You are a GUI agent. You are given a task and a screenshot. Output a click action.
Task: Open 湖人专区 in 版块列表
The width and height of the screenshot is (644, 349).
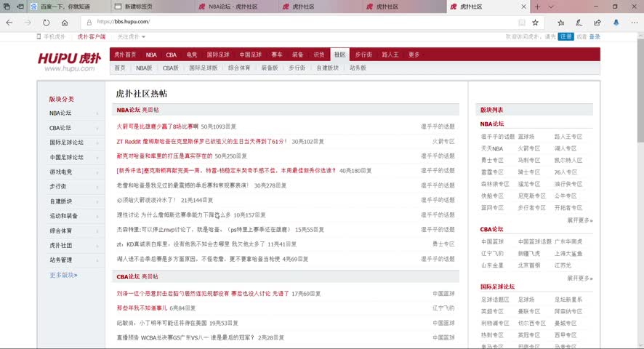[565, 148]
